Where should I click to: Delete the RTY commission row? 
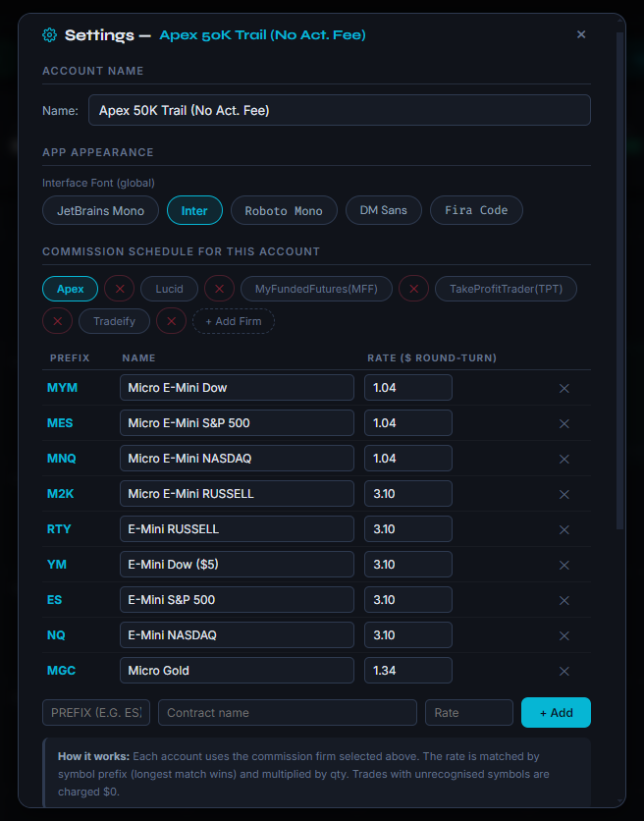[x=563, y=530]
